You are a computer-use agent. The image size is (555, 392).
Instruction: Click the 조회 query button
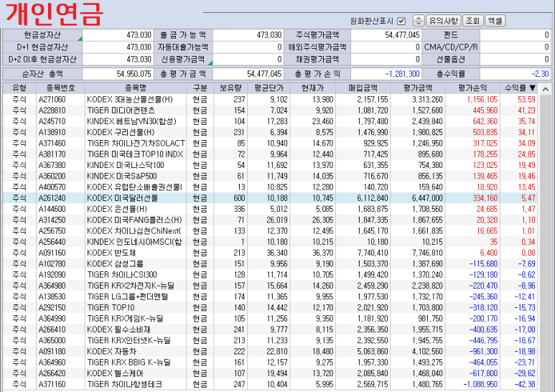pyautogui.click(x=472, y=21)
